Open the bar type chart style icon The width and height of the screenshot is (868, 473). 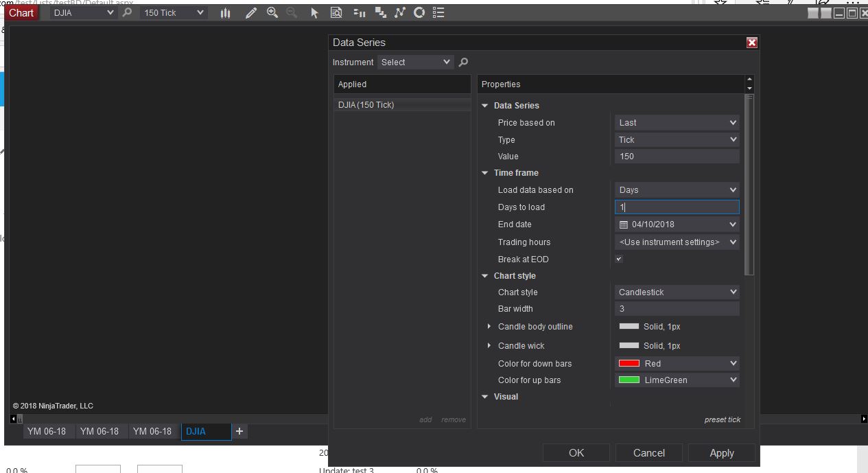pos(225,13)
